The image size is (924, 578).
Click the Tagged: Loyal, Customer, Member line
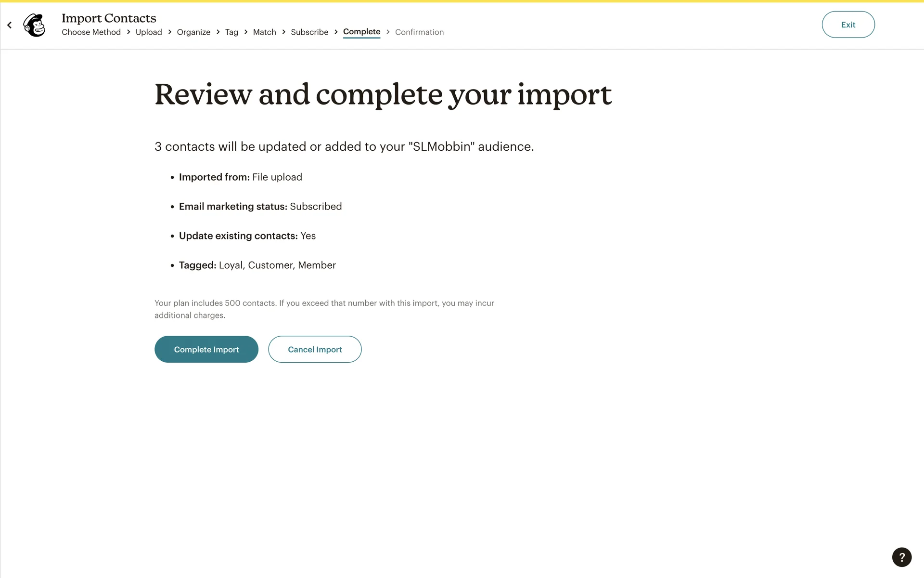coord(257,265)
